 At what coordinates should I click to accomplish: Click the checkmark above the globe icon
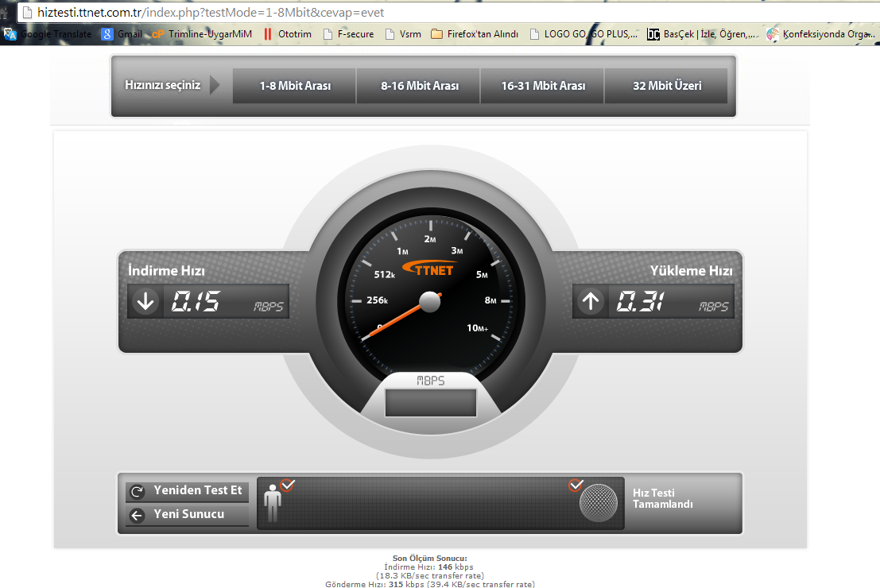tap(576, 485)
